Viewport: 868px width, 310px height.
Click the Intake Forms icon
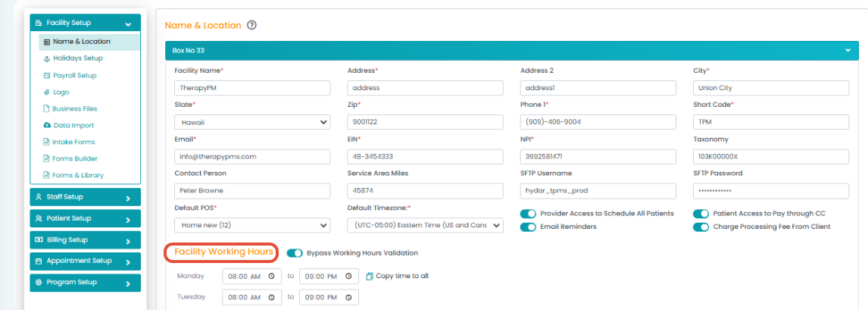click(47, 142)
